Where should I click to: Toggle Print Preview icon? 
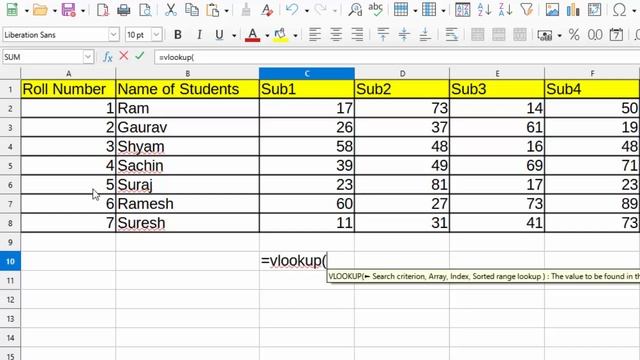(145, 9)
